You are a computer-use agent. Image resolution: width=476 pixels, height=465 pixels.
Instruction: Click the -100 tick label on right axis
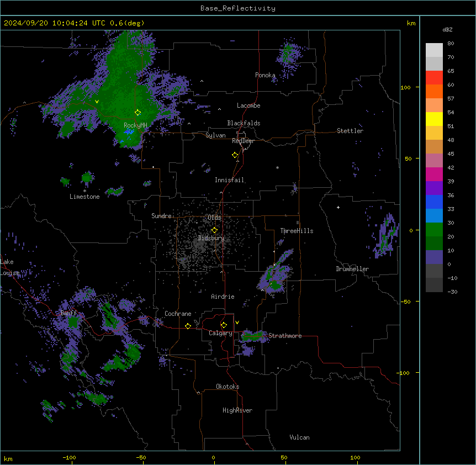tap(404, 373)
